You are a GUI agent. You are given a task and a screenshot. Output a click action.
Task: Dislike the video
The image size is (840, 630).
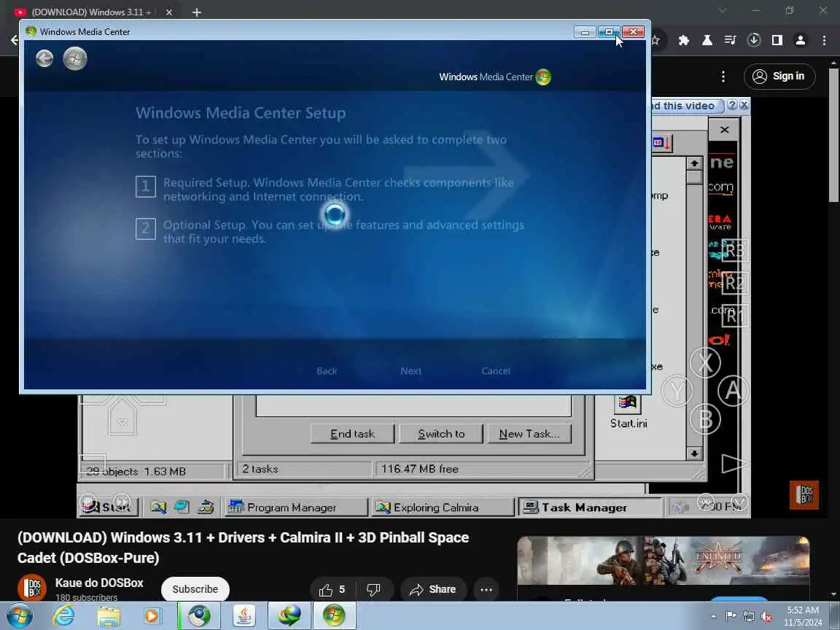coord(374,590)
